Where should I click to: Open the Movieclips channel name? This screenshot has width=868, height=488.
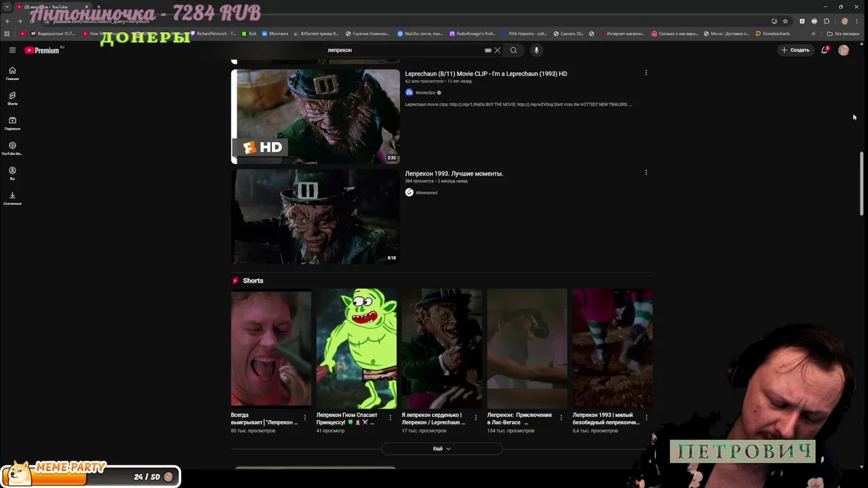[425, 93]
